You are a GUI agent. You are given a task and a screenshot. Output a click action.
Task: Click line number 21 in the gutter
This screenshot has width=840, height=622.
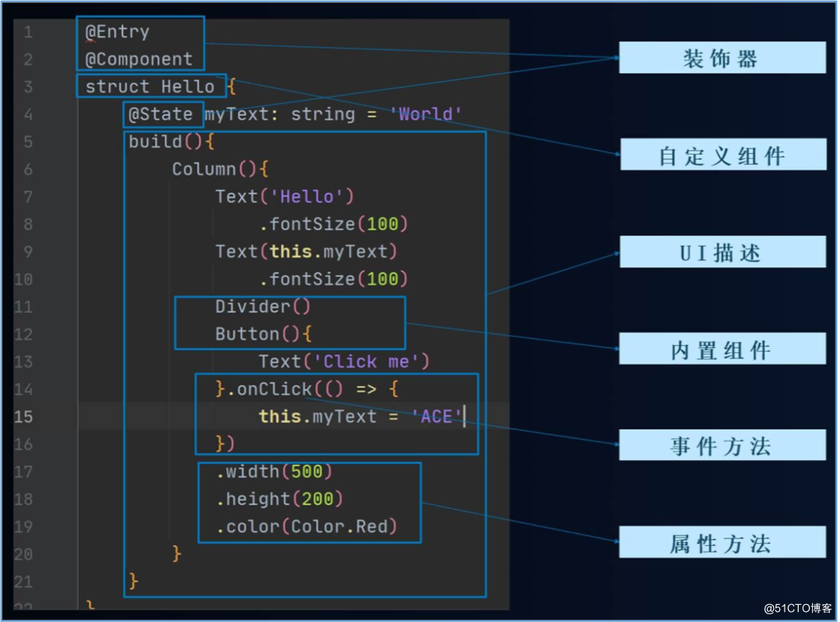point(23,582)
